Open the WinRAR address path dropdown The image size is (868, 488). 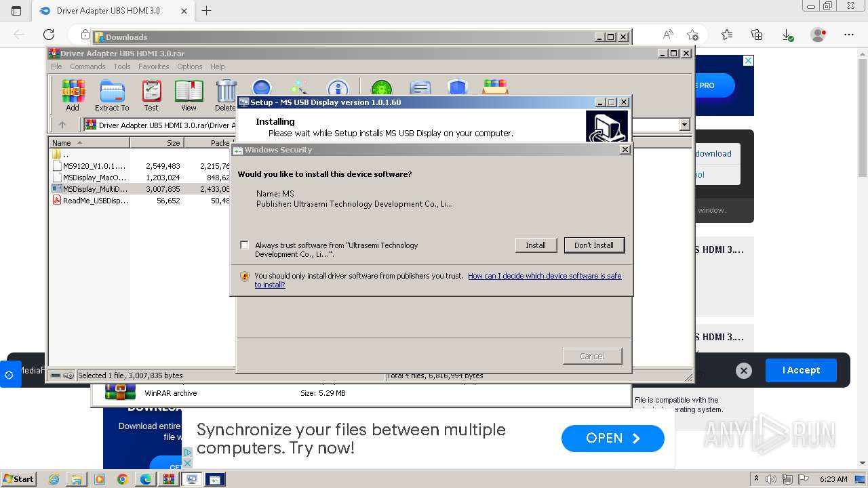(684, 125)
